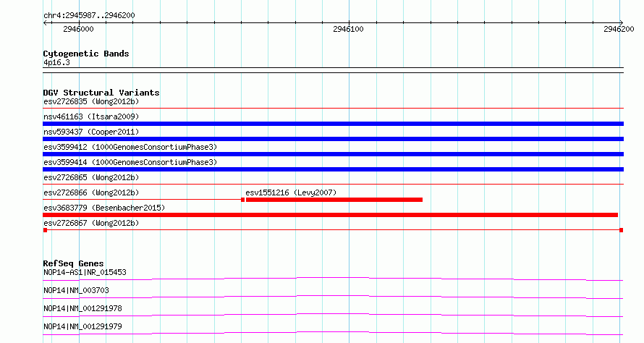Open the nsv593437 (Cooper2011) variant label
644x343 pixels.
pyautogui.click(x=91, y=132)
